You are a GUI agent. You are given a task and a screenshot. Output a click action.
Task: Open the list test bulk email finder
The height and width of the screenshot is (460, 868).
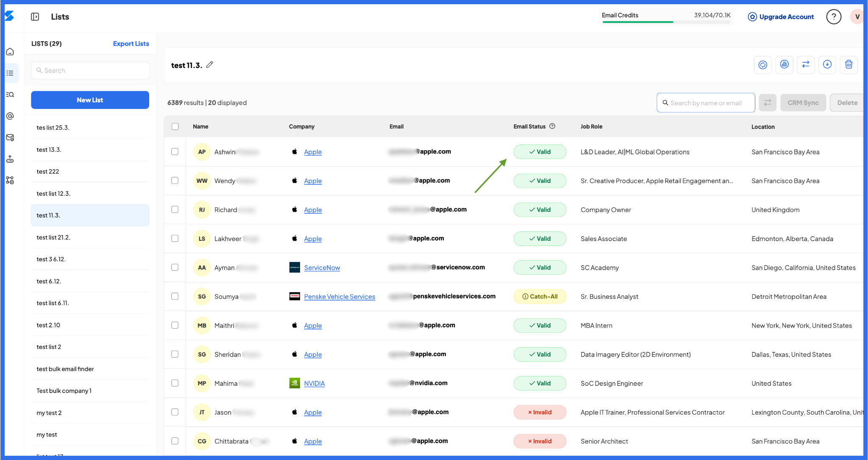point(90,369)
